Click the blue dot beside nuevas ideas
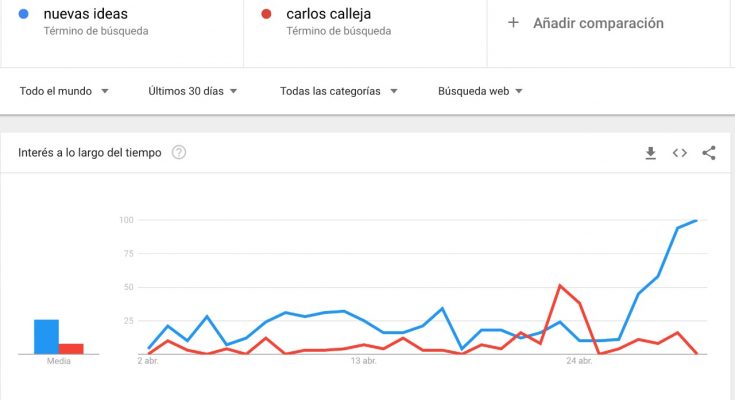Viewport: 735px width, 400px height. (x=23, y=14)
